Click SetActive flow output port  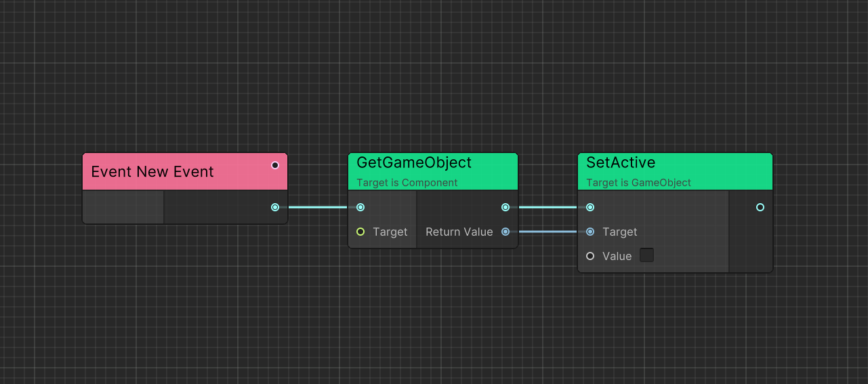760,207
